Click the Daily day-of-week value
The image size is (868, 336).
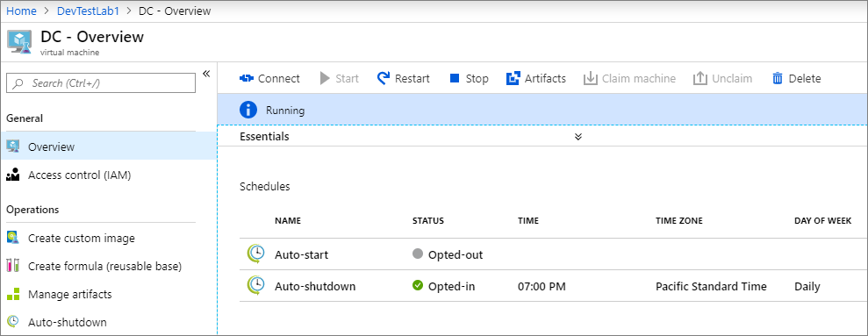(x=807, y=286)
